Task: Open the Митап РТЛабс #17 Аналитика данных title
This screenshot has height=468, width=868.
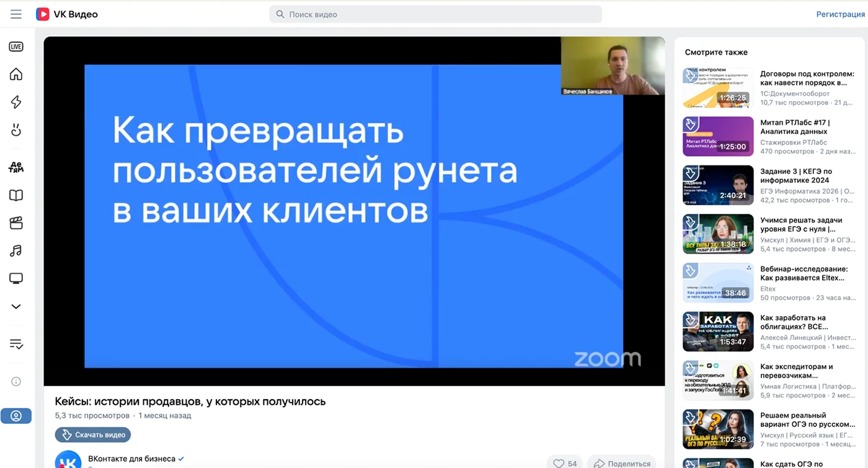Action: tap(795, 127)
